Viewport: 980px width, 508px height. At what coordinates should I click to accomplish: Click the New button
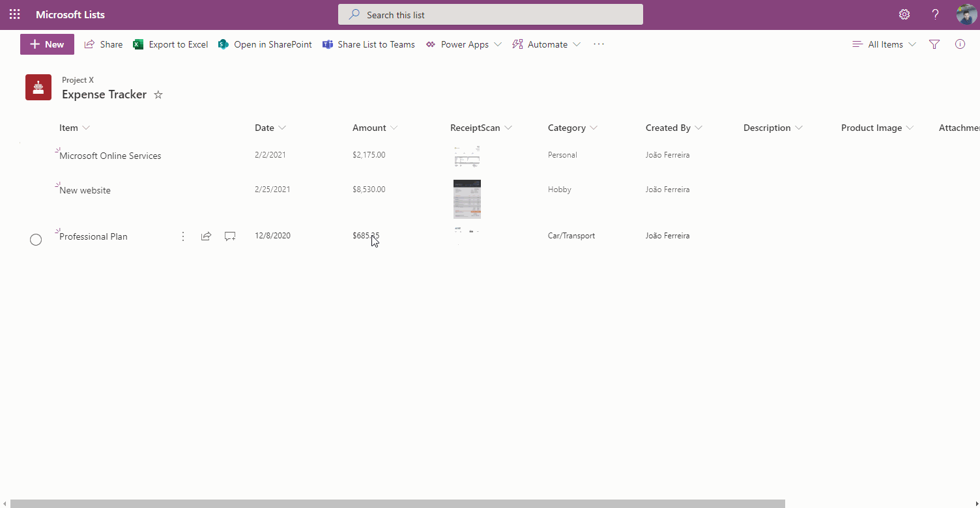click(46, 44)
